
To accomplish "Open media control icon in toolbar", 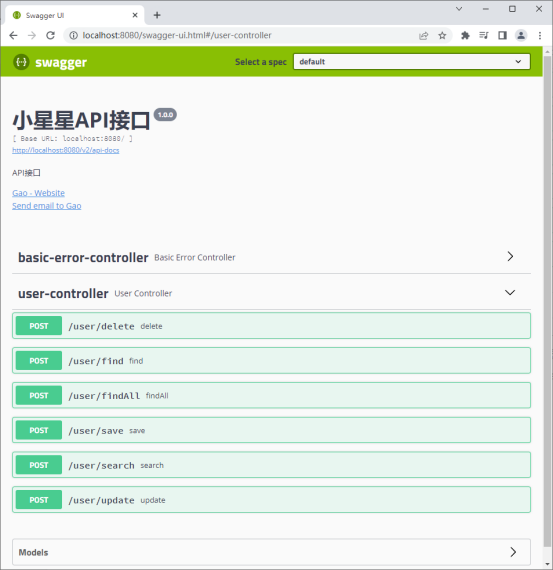I will click(484, 35).
